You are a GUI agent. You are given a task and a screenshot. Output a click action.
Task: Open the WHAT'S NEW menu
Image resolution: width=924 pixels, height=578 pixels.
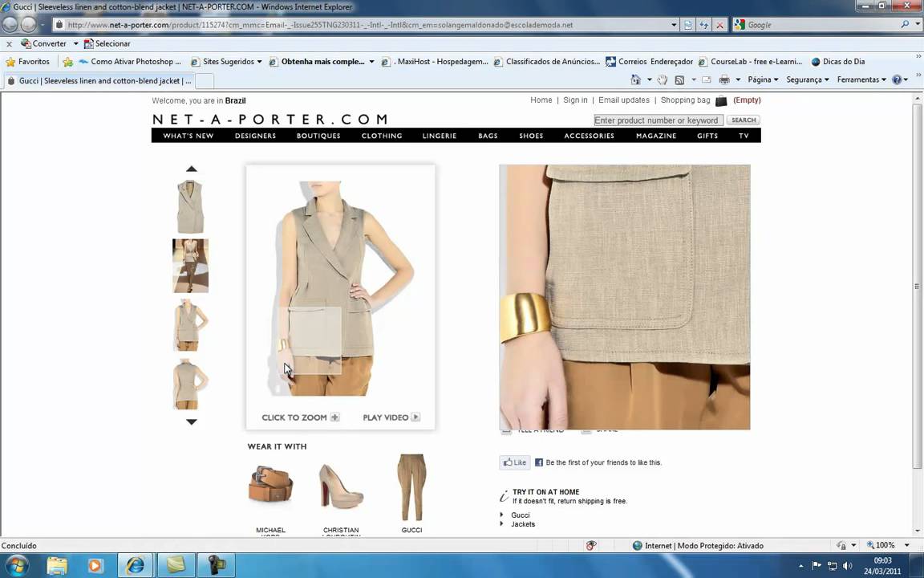click(188, 136)
